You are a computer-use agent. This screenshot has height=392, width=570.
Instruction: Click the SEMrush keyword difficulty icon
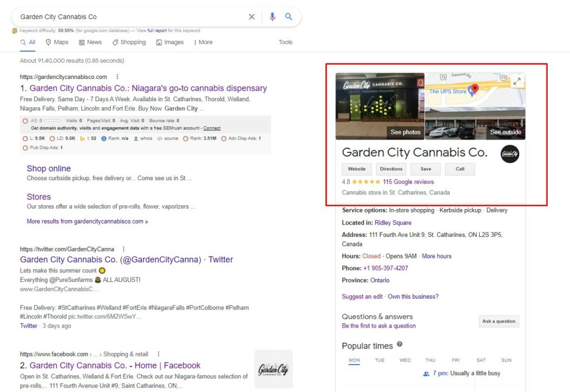point(14,31)
